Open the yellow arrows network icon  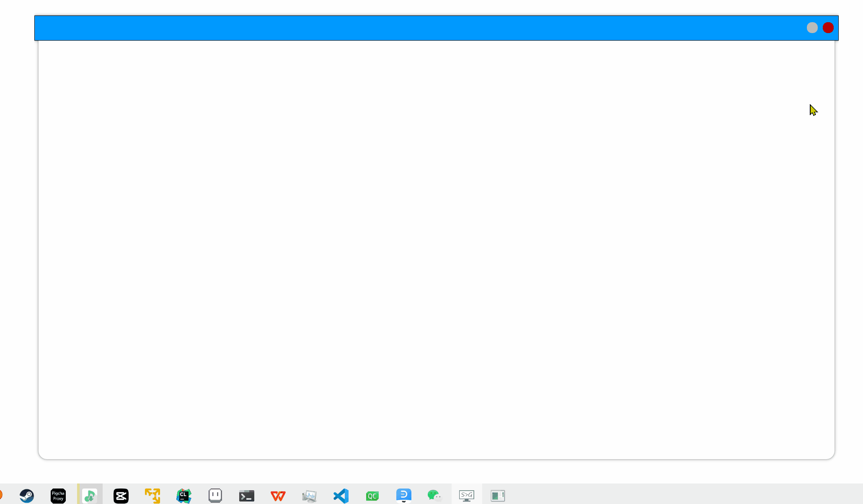(x=152, y=496)
